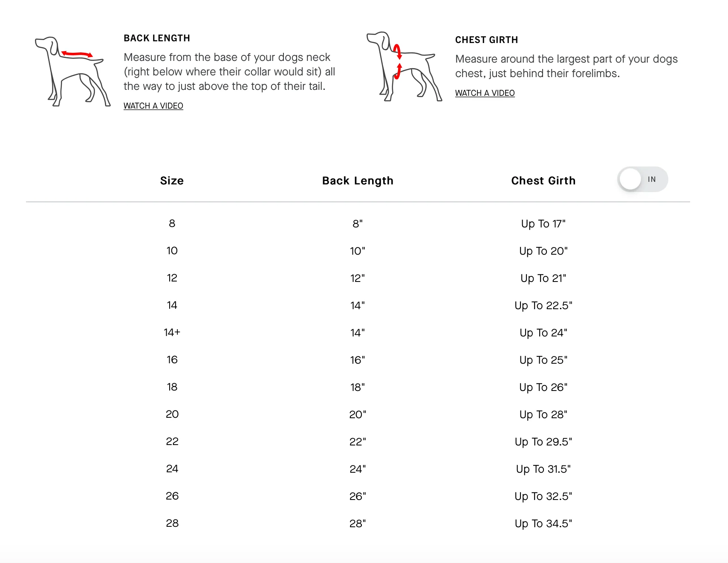Screen dimensions: 728x563
Task: Click the Up To 22.5" chest value
Action: coord(543,305)
